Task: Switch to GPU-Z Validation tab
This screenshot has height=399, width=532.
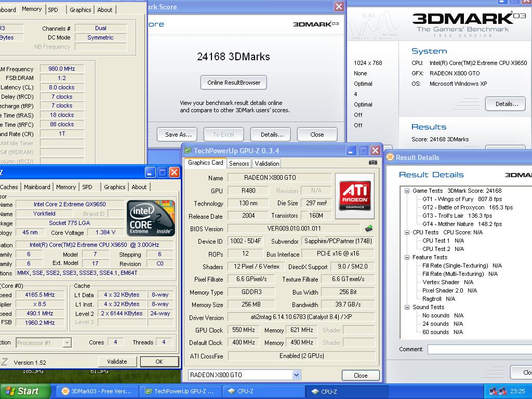Action: [267, 164]
